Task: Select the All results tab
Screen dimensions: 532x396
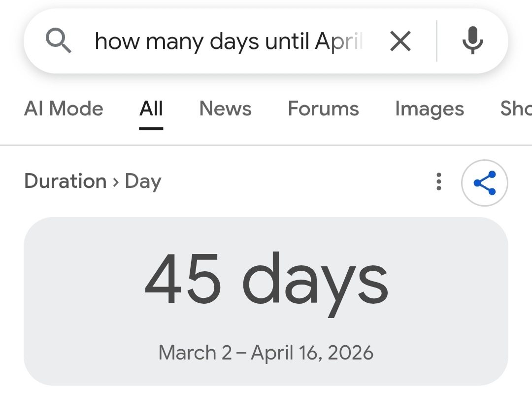Action: point(151,109)
